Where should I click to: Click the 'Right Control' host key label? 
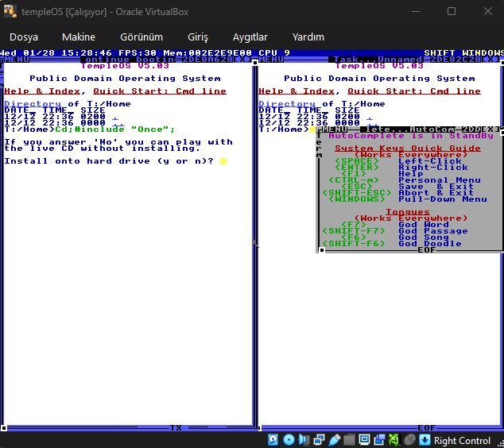(x=462, y=441)
